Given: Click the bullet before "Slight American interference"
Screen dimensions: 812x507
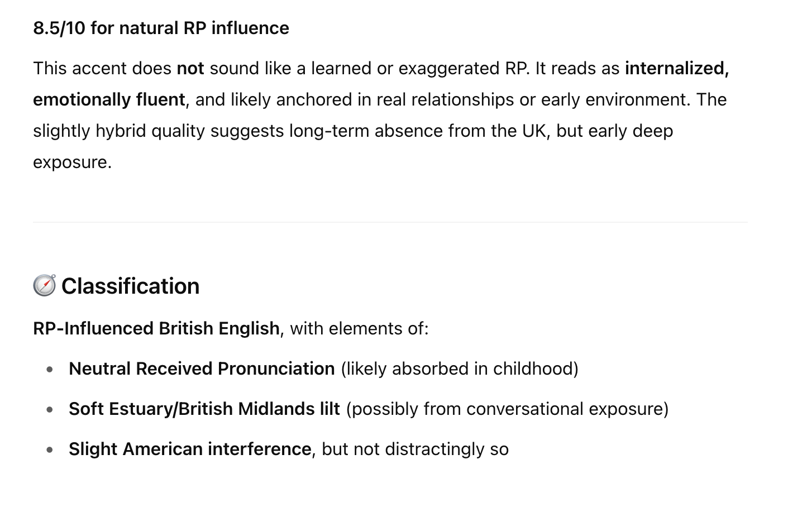Looking at the screenshot, I should point(50,449).
